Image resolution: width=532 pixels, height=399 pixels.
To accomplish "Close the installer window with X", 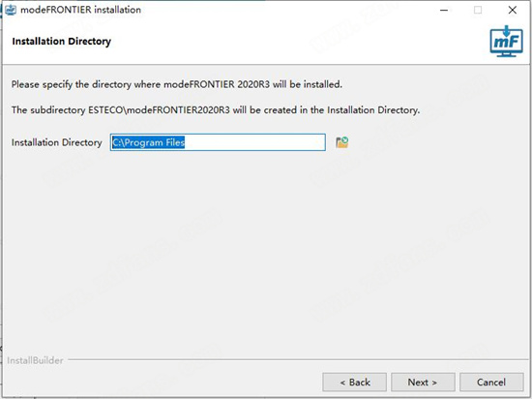I will (x=513, y=11).
